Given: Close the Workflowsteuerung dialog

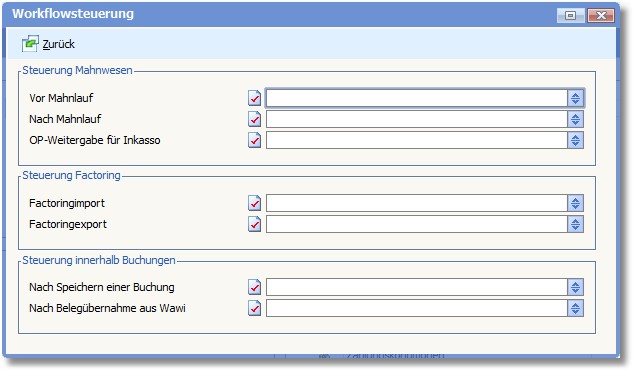Looking at the screenshot, I should tap(601, 15).
